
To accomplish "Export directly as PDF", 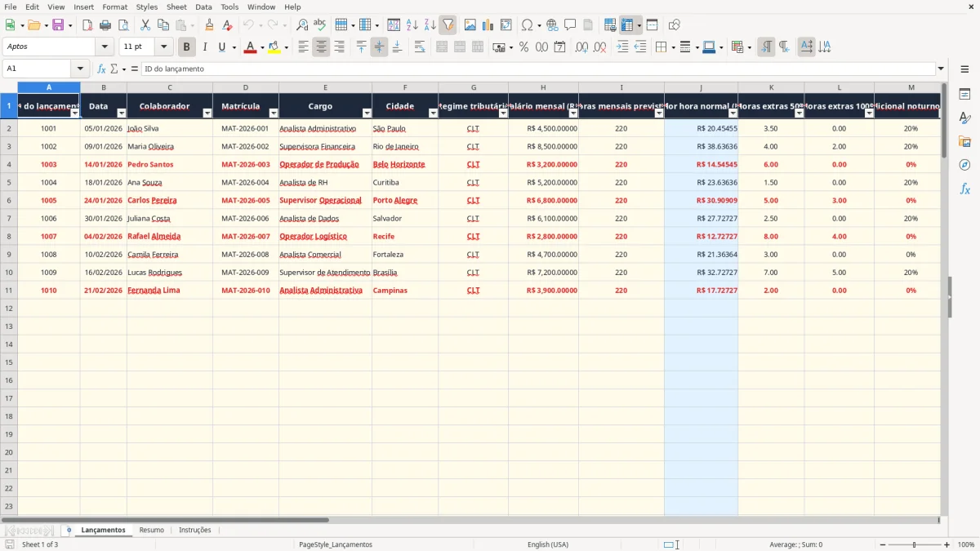I will (87, 25).
